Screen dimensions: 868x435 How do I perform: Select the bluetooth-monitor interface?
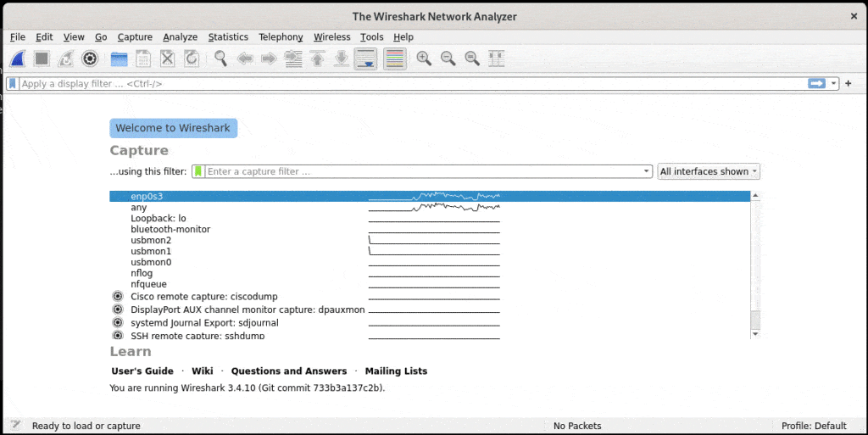pos(430,229)
